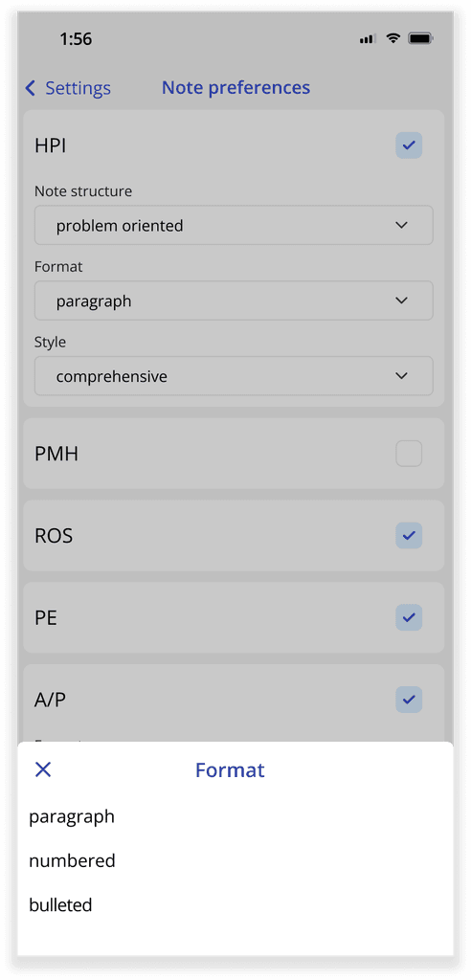The width and height of the screenshot is (471, 980).
Task: Click the chevron arrow in the comprehensive dropdown
Action: [402, 376]
